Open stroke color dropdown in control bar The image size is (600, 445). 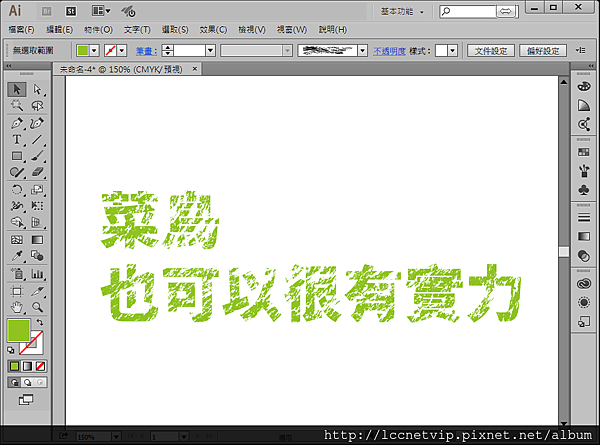[x=122, y=51]
